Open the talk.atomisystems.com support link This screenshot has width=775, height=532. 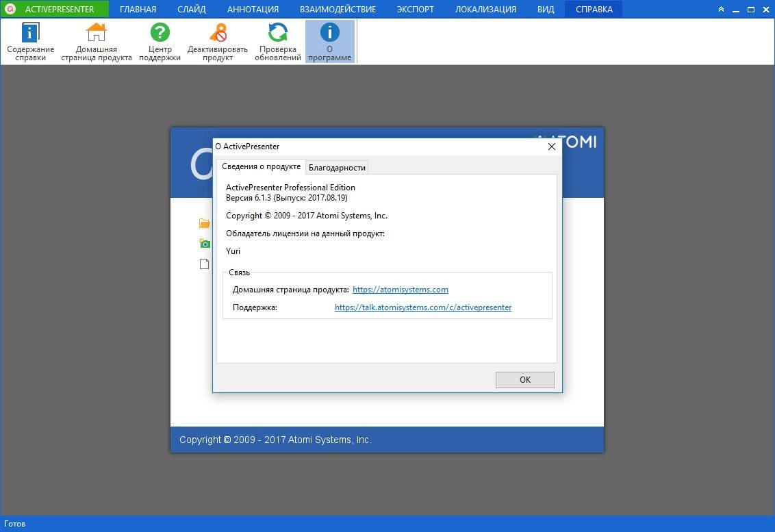(x=423, y=307)
